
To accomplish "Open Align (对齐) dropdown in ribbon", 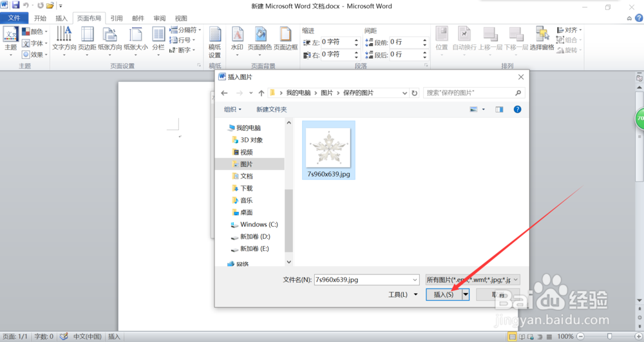I will [x=569, y=30].
